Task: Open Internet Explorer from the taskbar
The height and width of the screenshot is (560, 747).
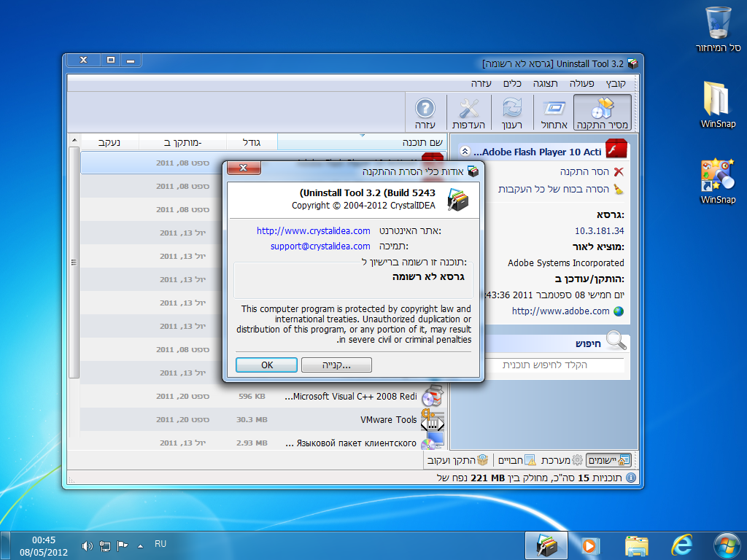Action: (x=682, y=545)
